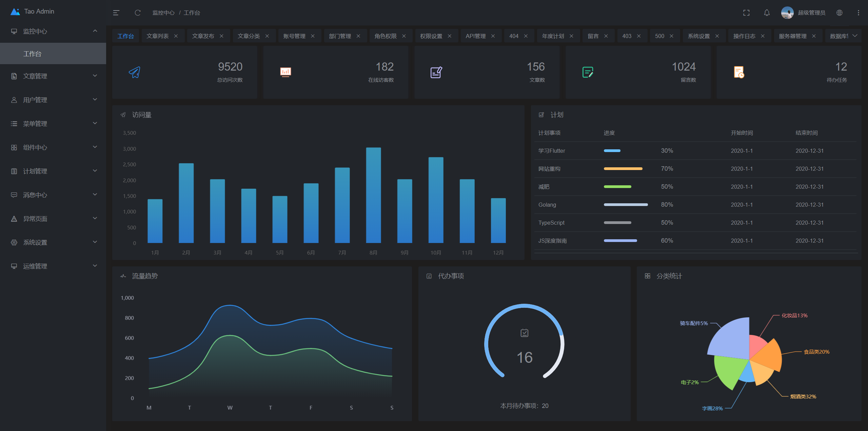Open the tabs overflow dropdown arrow
The height and width of the screenshot is (431, 868).
tap(855, 36)
